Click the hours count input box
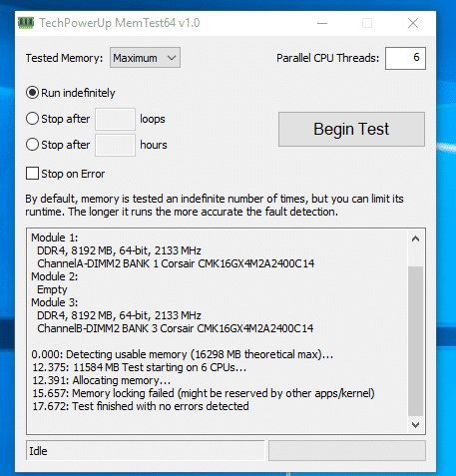 115,145
